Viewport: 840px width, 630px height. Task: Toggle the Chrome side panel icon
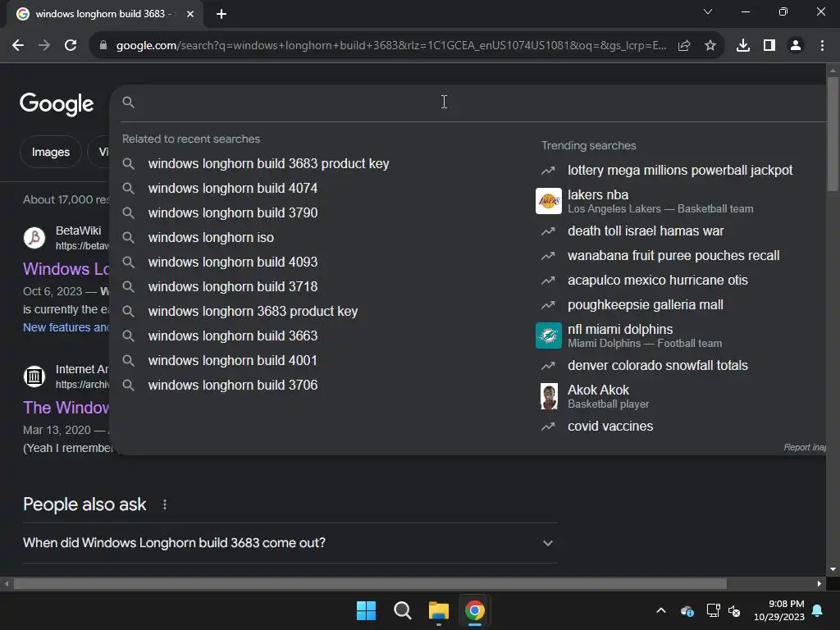tap(769, 46)
